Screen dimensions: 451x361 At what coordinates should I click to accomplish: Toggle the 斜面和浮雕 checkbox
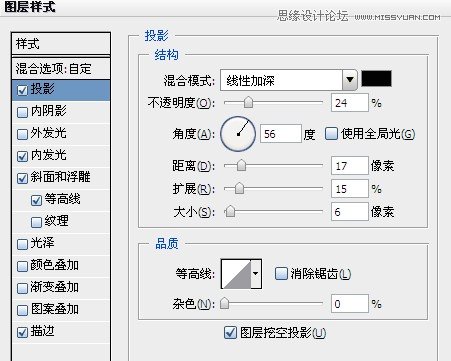(x=22, y=178)
